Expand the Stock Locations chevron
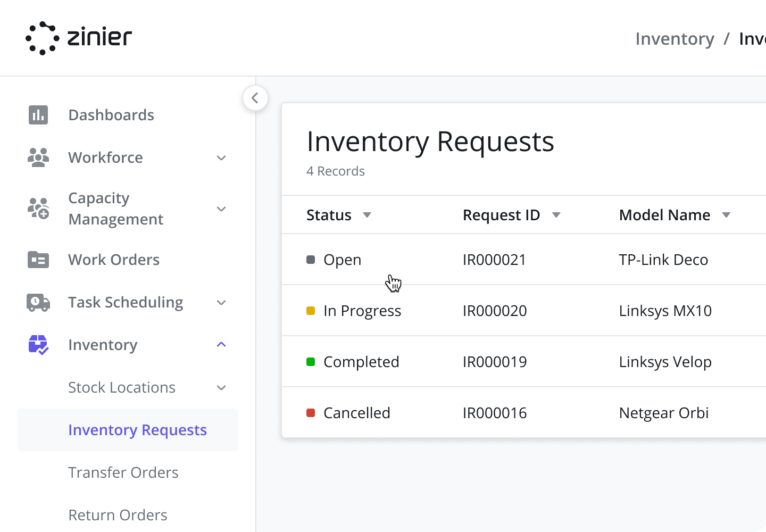Screen dimensions: 766x532 coord(221,388)
